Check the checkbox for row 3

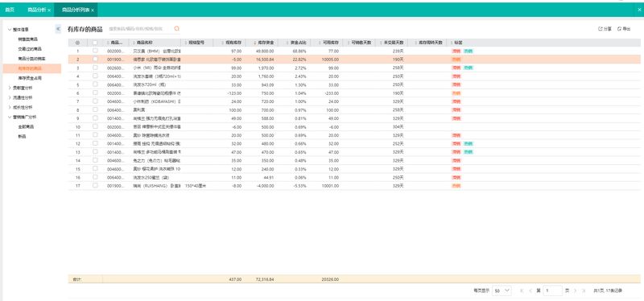pos(95,68)
